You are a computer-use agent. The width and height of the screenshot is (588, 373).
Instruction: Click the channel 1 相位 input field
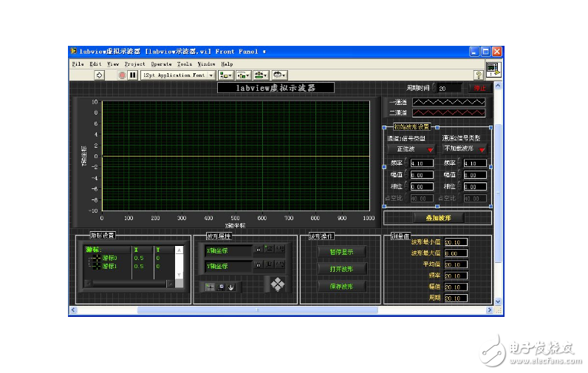[x=422, y=187]
